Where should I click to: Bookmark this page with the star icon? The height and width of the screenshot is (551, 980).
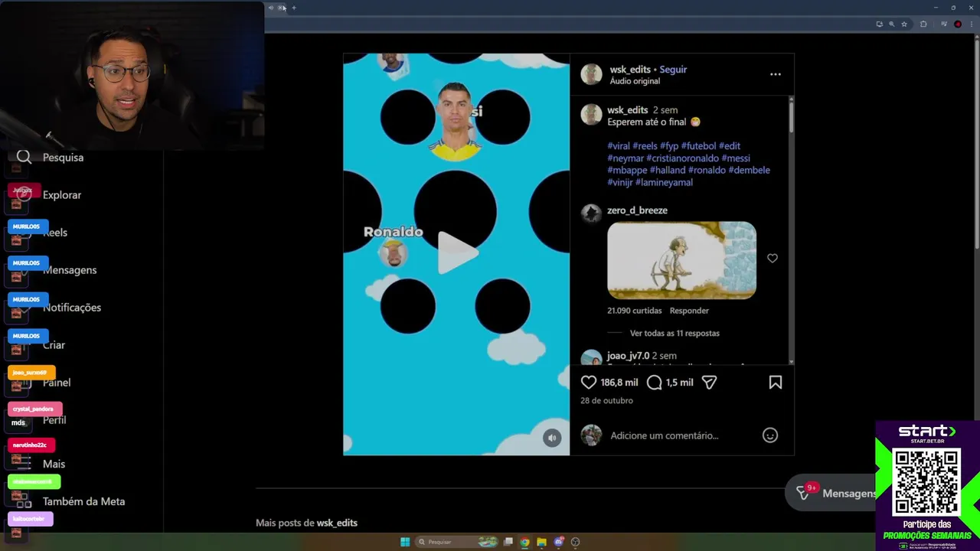[903, 24]
